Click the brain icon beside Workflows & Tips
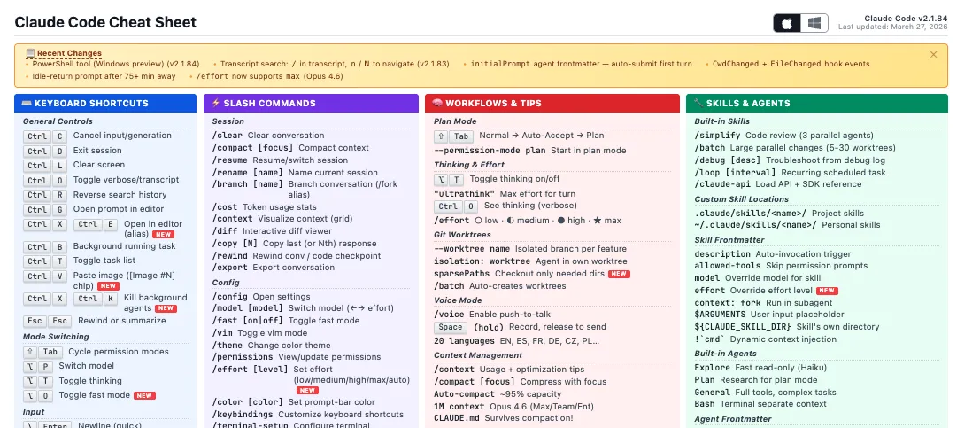Screen dimensions: 980x428 coord(437,104)
